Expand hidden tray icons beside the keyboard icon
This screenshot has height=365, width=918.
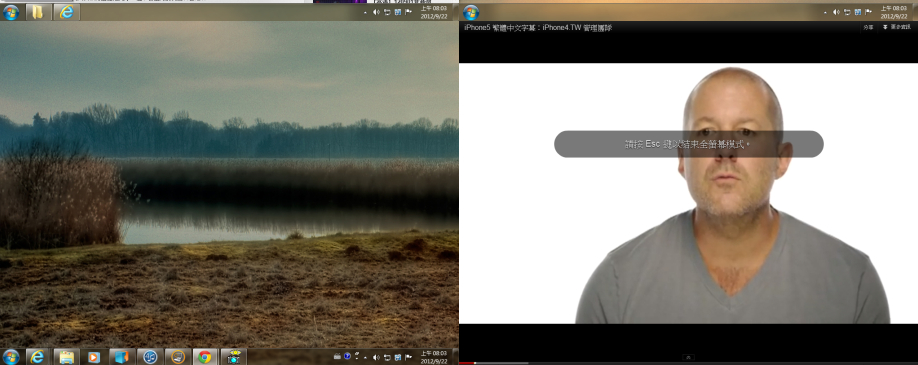click(365, 357)
